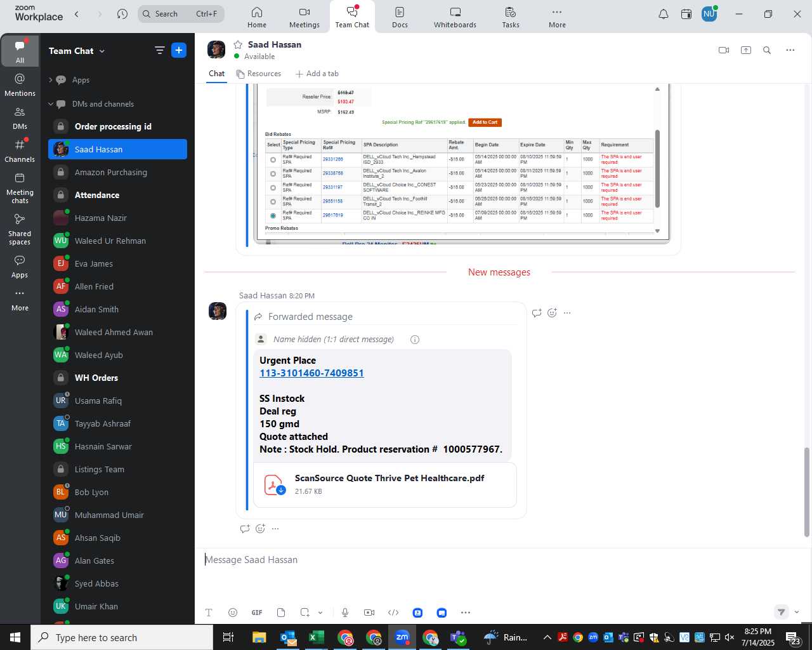Viewport: 812px width, 650px height.
Task: Search in chat using the magnifier icon
Action: 767,50
